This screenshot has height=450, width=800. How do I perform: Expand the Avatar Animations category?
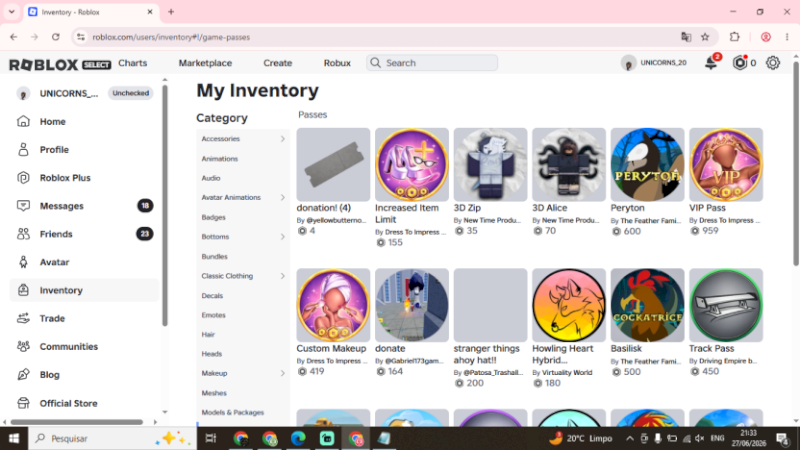point(283,197)
